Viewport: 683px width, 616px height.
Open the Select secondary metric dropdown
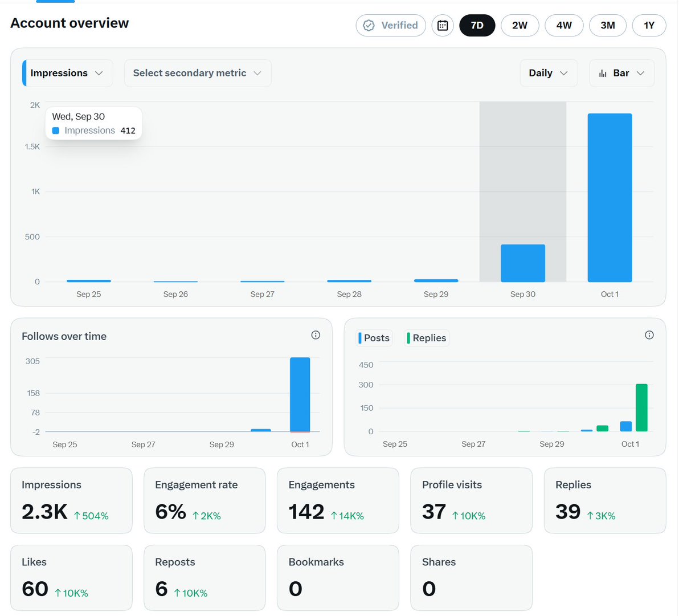(198, 73)
